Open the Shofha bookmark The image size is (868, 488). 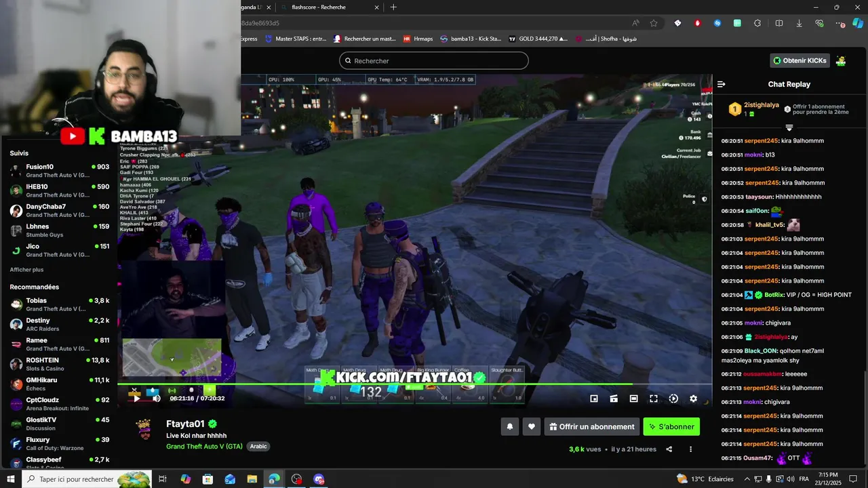pos(606,39)
